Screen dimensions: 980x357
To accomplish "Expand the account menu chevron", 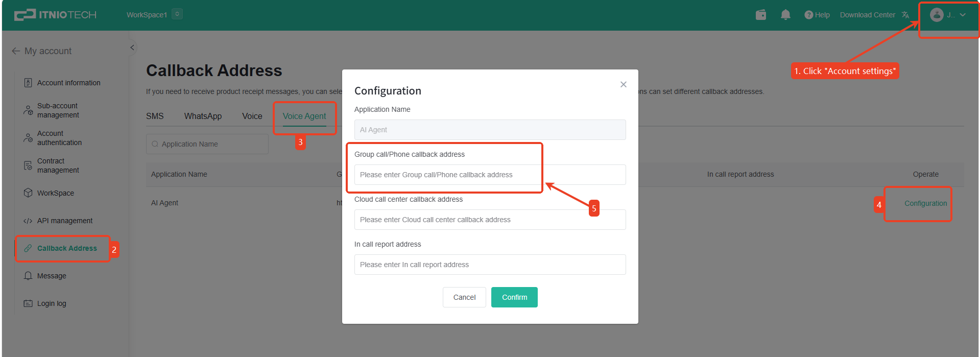I will coord(963,15).
